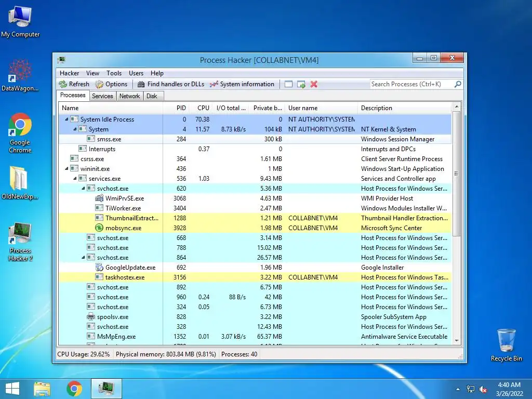The height and width of the screenshot is (399, 532).
Task: Click the Search Processes input field
Action: [412, 84]
